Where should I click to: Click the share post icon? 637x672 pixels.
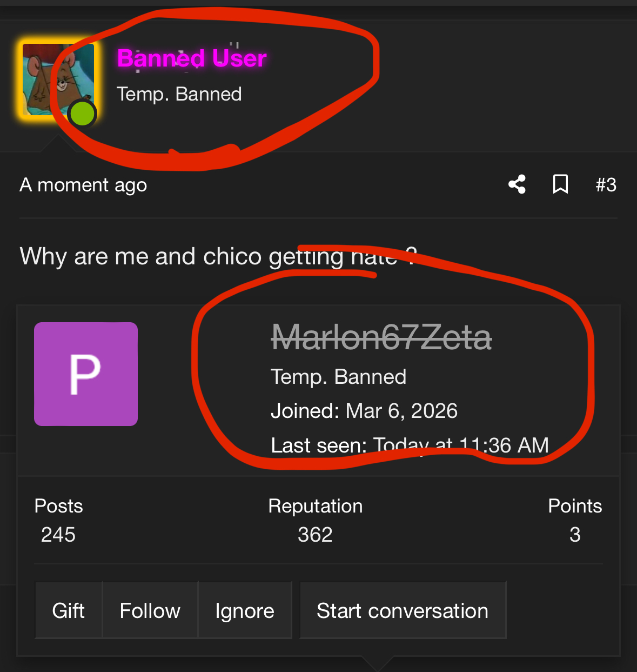click(517, 184)
